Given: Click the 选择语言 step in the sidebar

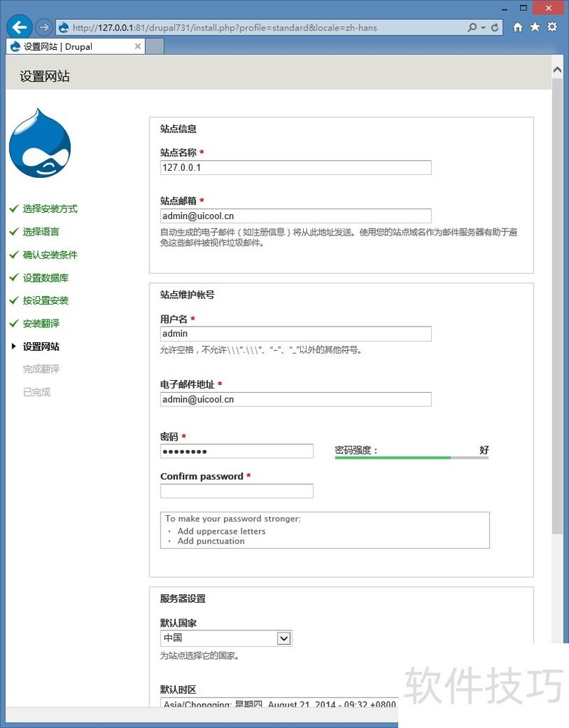Looking at the screenshot, I should coord(39,231).
